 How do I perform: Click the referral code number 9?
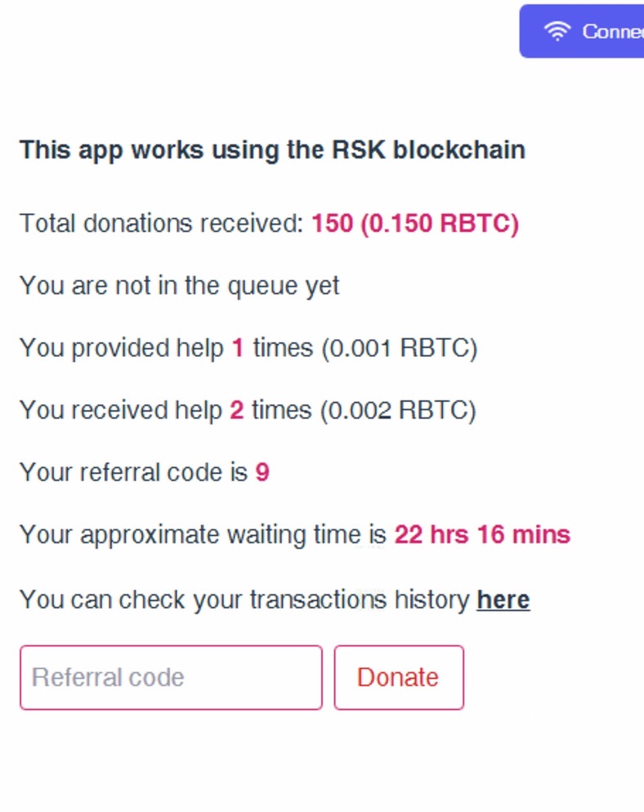pyautogui.click(x=262, y=472)
